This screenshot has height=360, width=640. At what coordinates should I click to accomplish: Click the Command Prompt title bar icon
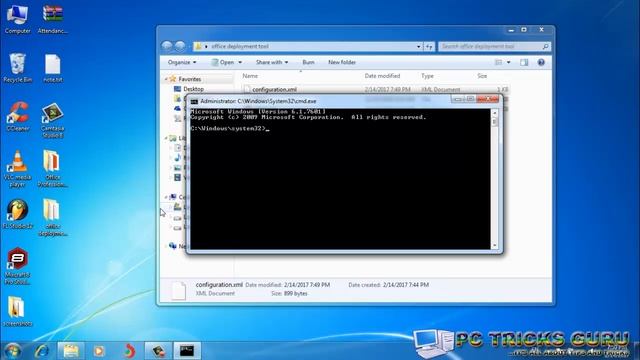click(x=194, y=101)
